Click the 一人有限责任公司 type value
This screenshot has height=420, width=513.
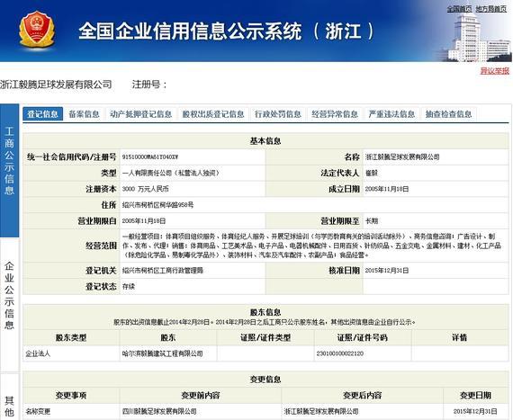click(x=171, y=173)
